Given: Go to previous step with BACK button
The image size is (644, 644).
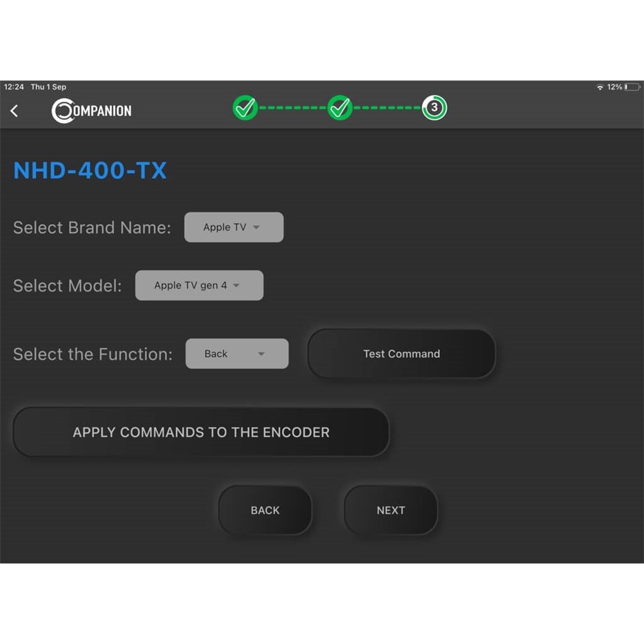Looking at the screenshot, I should point(265,510).
